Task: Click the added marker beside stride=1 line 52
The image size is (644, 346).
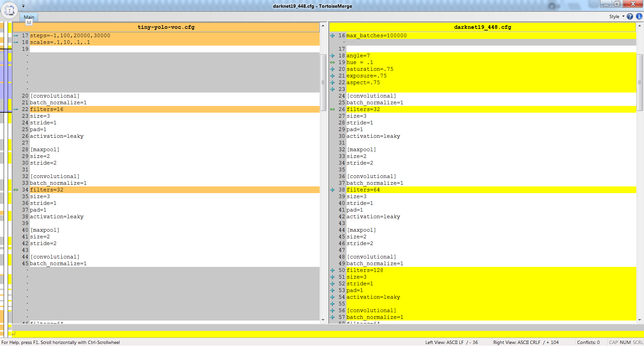Action: (x=332, y=284)
